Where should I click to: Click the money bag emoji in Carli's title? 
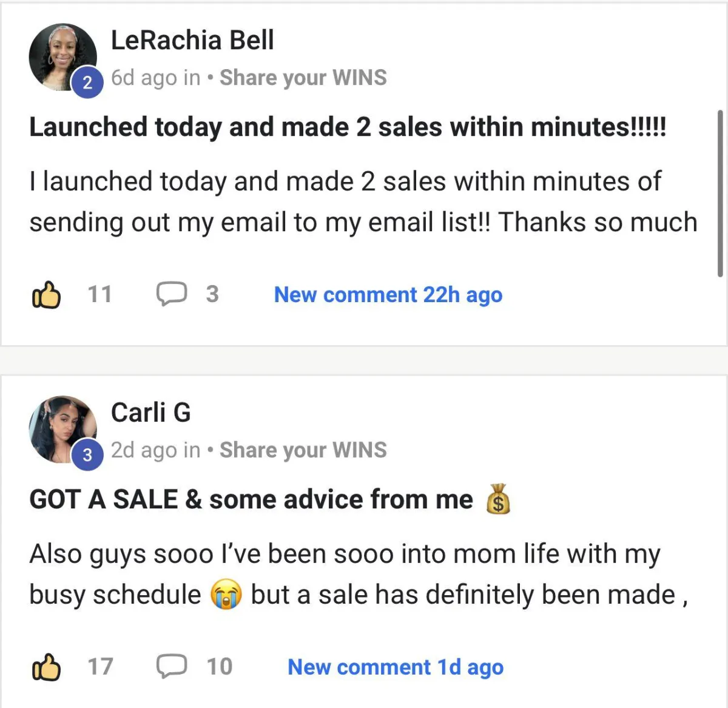coord(498,499)
